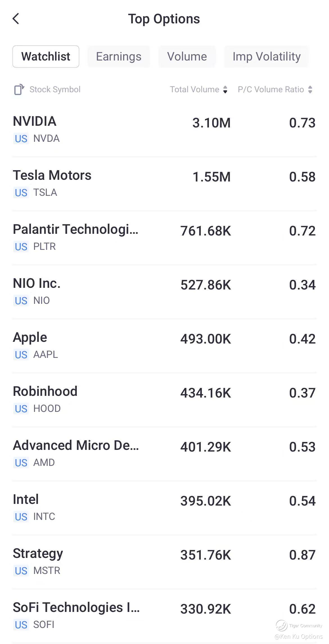Viewport: 329px width, 644px height.
Task: Open NVIDIA options row
Action: (x=164, y=129)
